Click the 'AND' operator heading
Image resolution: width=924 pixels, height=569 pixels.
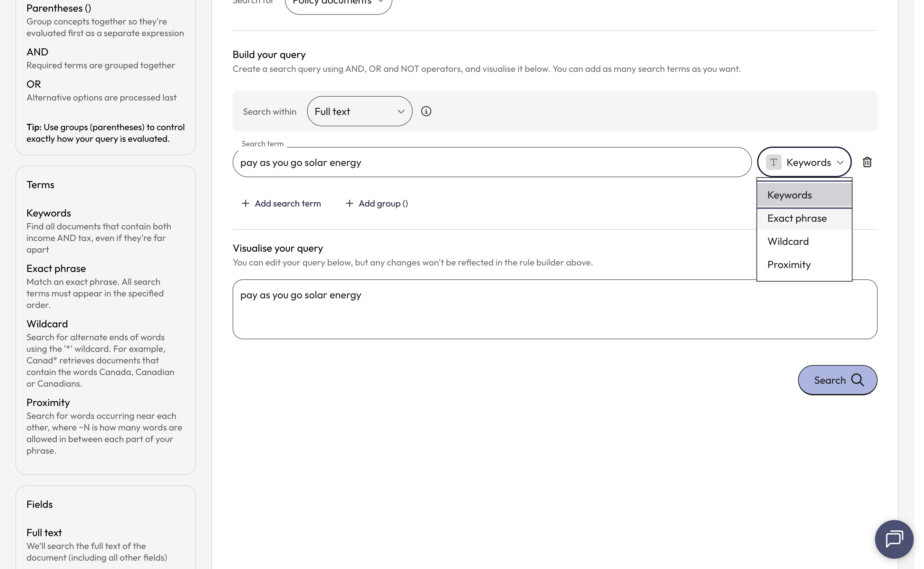pyautogui.click(x=37, y=52)
